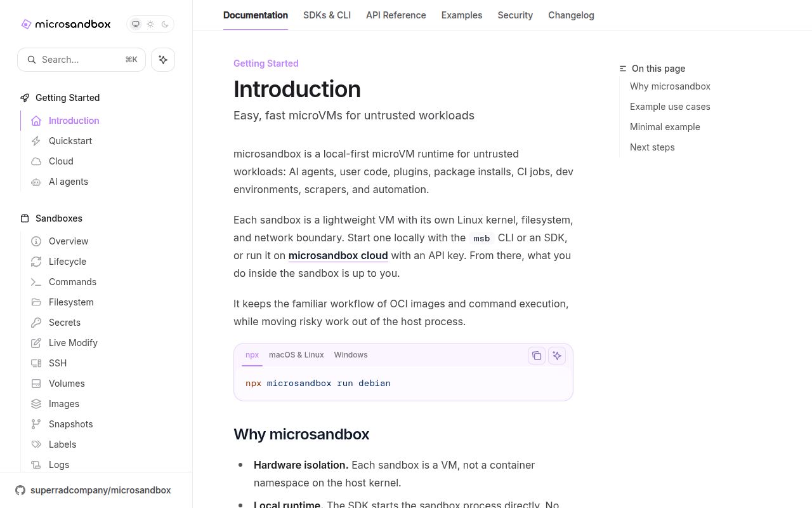Open the SDKs & CLI tab
This screenshot has width=812, height=508.
[x=327, y=15]
